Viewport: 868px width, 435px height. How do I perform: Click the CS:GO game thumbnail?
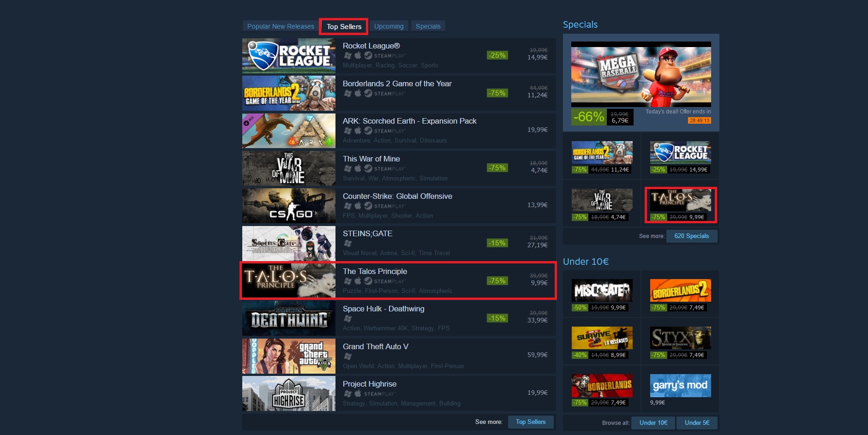tap(289, 206)
